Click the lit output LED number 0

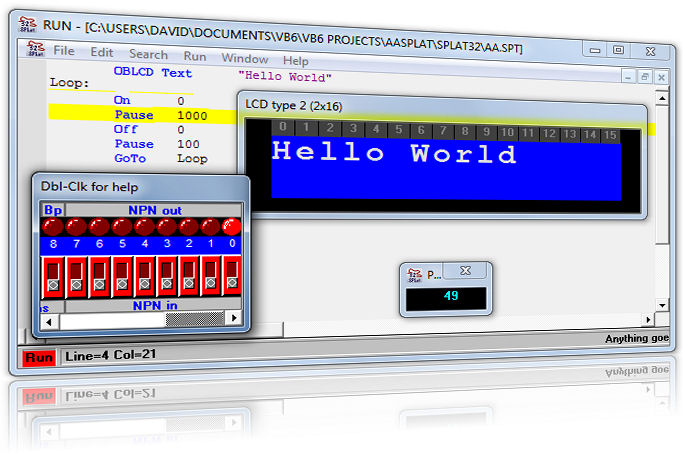coord(232,226)
